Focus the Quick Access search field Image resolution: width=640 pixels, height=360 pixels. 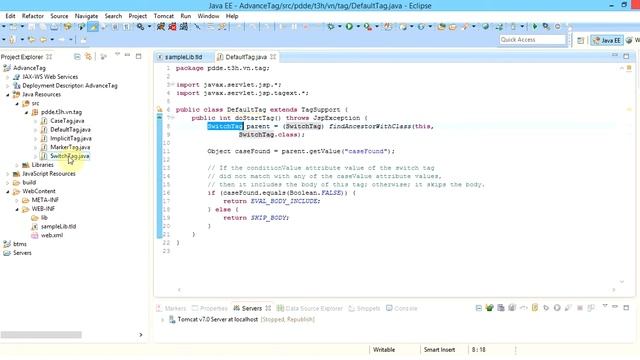tap(532, 40)
